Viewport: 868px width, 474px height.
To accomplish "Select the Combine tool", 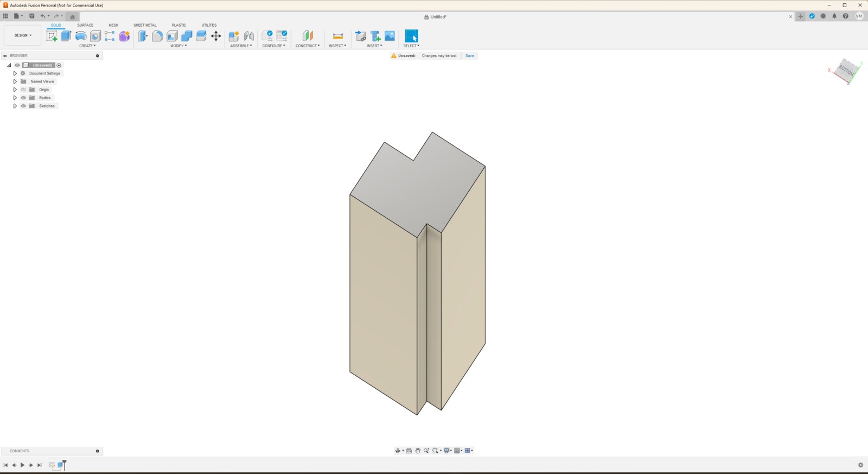I will tap(187, 36).
